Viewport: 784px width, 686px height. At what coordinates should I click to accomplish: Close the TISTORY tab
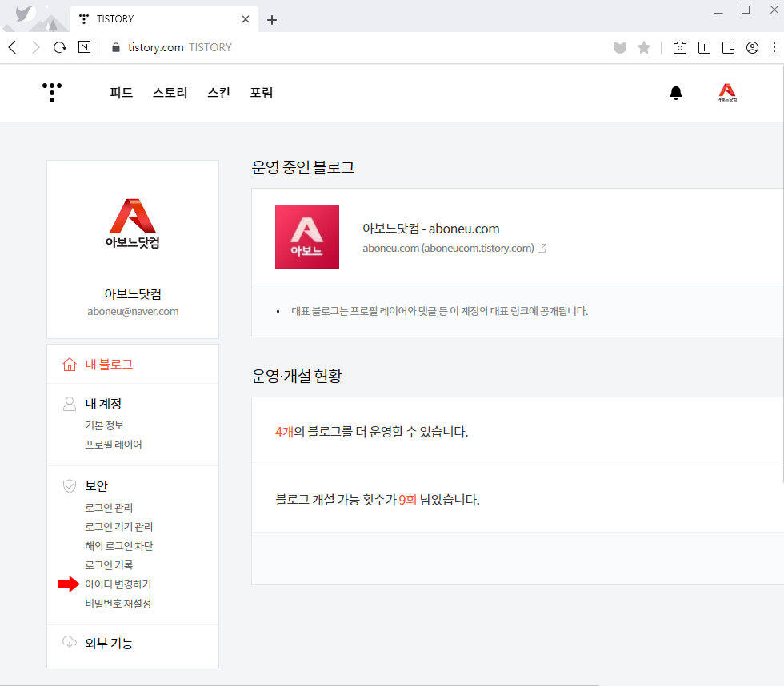(x=246, y=19)
